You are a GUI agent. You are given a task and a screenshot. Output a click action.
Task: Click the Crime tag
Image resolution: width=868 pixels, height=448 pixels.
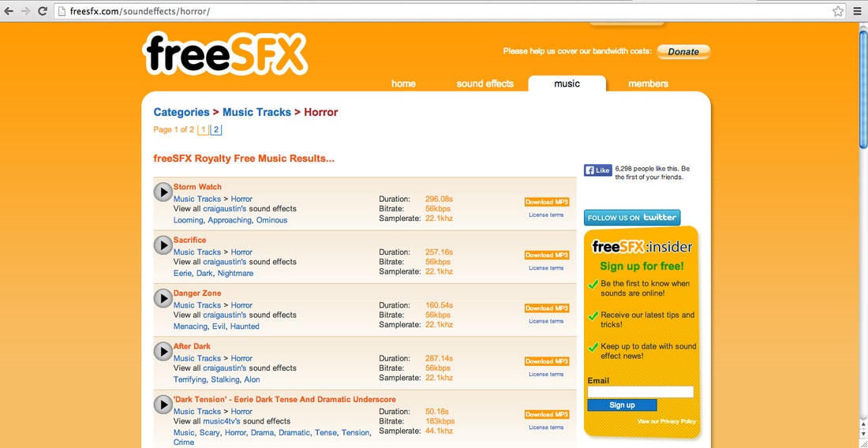pyautogui.click(x=184, y=442)
